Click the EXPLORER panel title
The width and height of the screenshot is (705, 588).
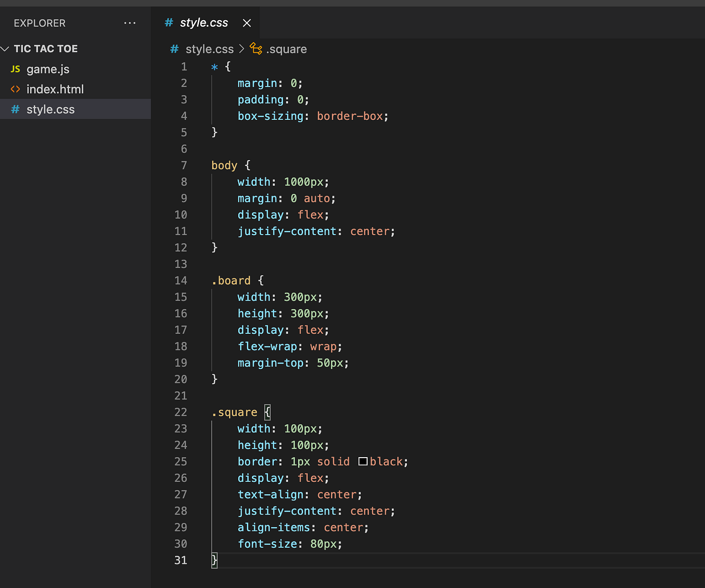40,23
